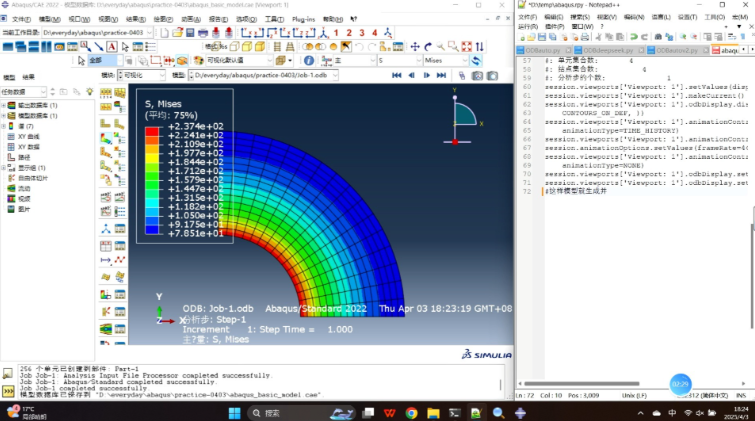This screenshot has width=755, height=421.
Task: Click dark blue swatch at legend bottom
Action: point(152,229)
